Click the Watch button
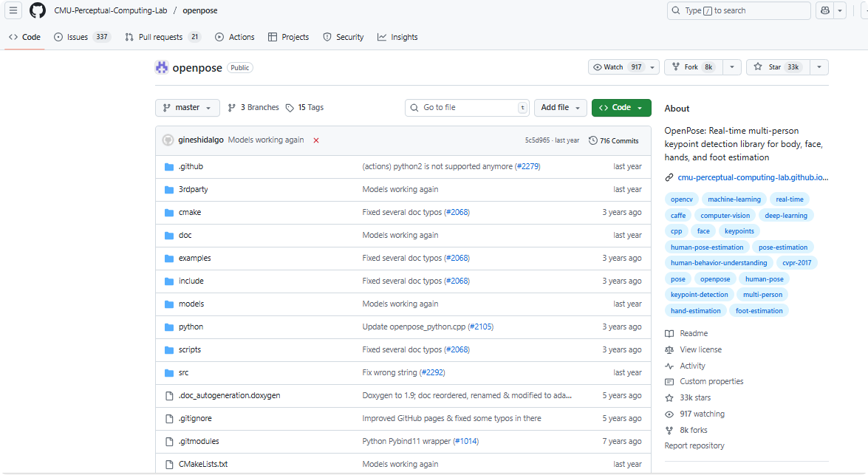 tap(617, 67)
